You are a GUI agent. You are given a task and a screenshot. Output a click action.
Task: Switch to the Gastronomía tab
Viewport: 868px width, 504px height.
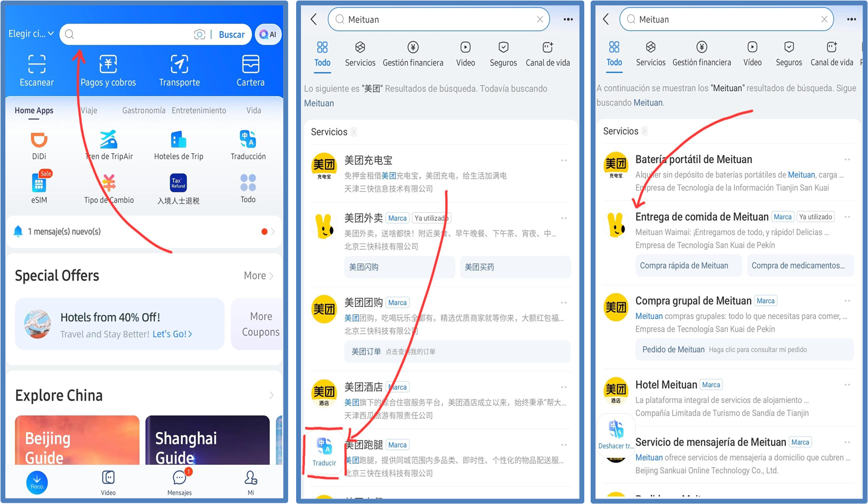tap(144, 110)
